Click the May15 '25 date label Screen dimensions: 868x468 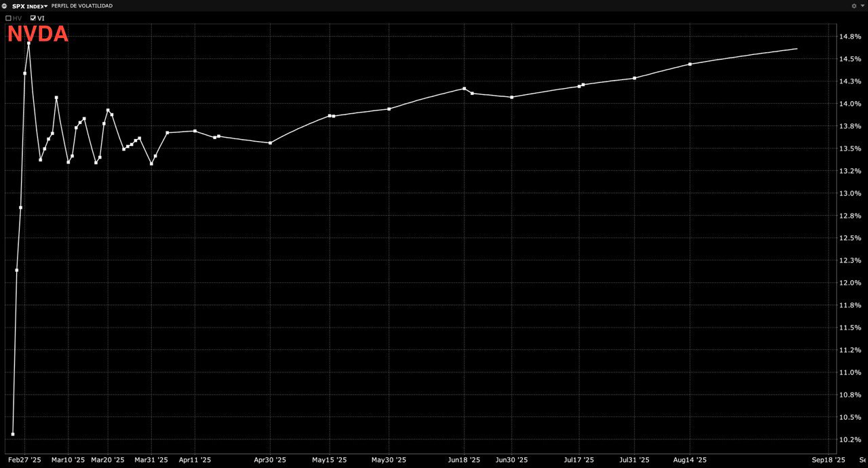point(329,460)
